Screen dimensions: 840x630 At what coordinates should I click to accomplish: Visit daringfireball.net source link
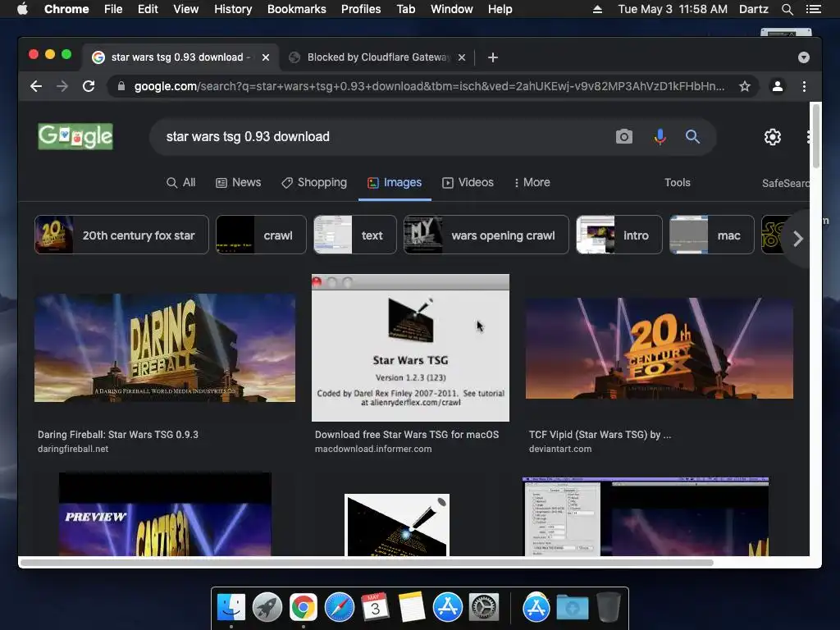click(x=73, y=449)
